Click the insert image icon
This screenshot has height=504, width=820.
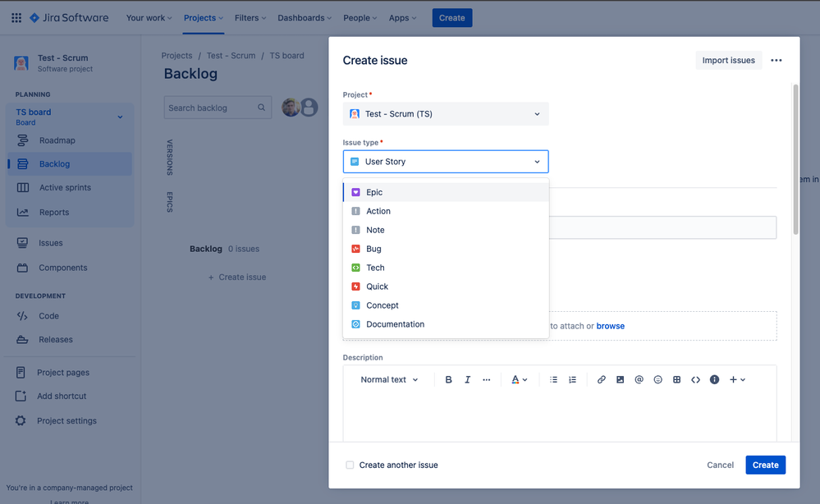click(621, 379)
